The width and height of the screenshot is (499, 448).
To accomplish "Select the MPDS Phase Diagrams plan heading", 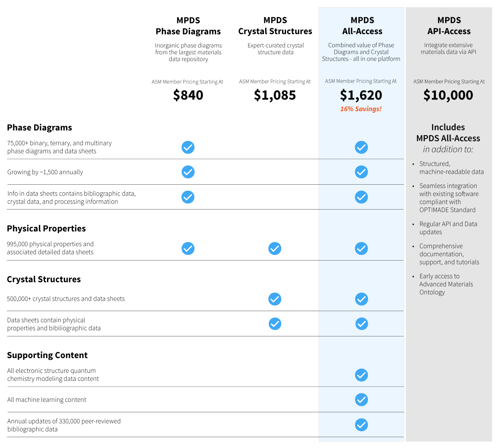I will pos(188,26).
